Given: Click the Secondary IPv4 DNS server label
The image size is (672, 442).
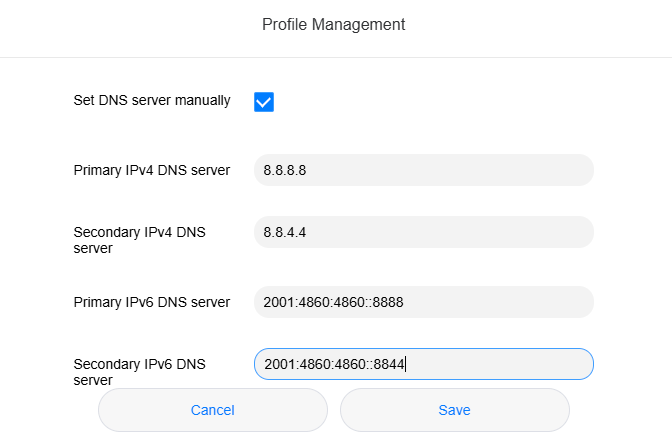Looking at the screenshot, I should click(x=140, y=240).
